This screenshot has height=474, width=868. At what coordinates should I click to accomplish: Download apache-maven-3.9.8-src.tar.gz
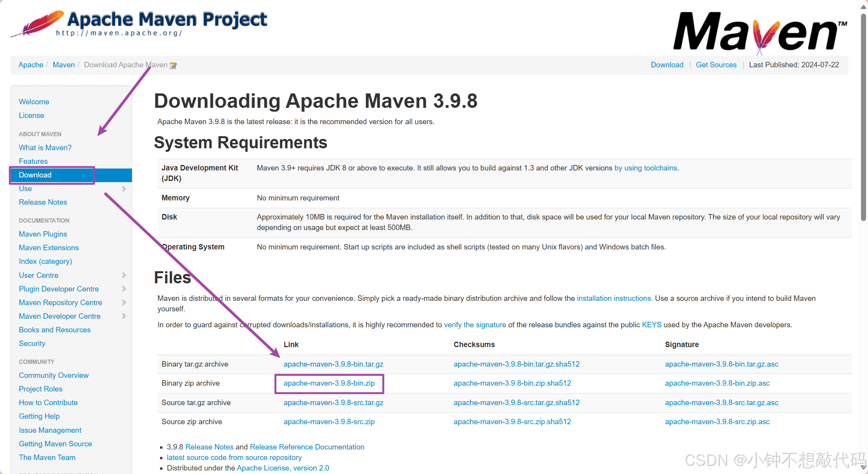333,403
